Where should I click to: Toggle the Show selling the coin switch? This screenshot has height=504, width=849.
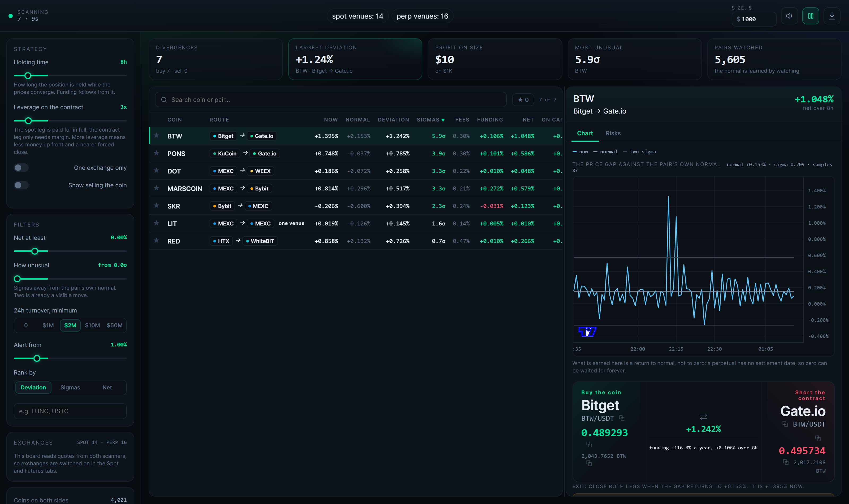21,185
